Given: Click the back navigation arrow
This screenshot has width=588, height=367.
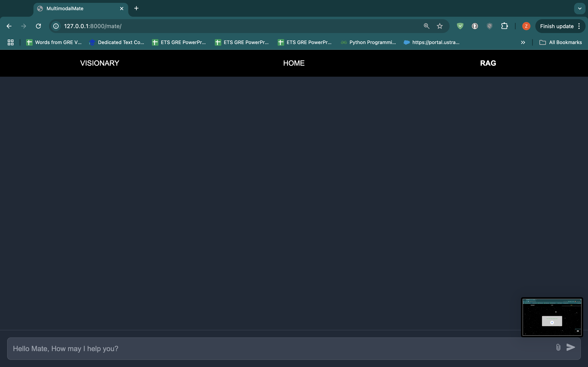Looking at the screenshot, I should coord(9,26).
